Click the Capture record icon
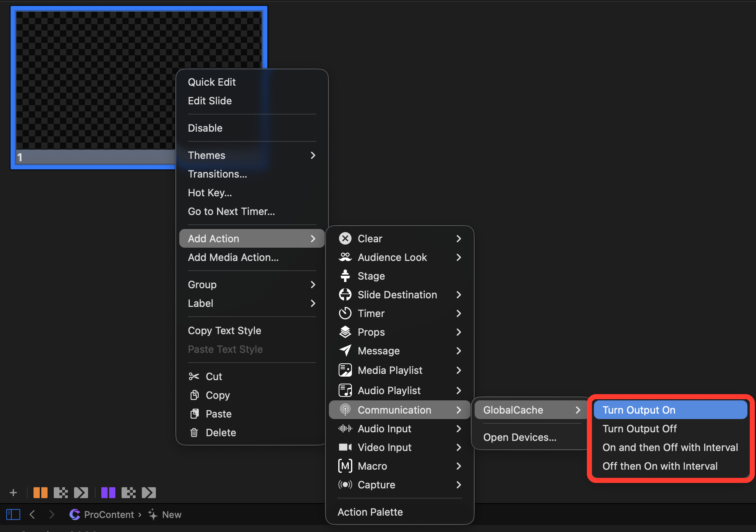 [x=345, y=484]
